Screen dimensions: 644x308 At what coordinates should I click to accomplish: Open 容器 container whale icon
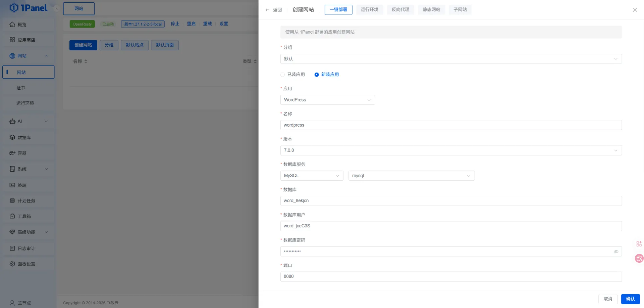12,153
